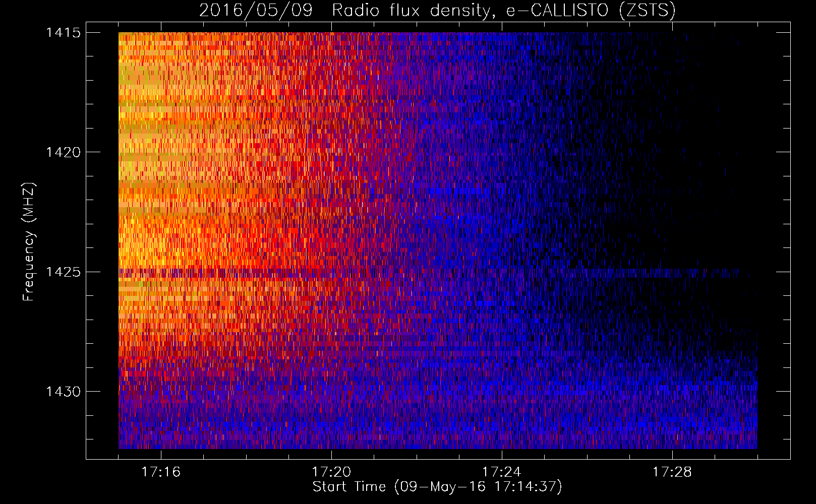Click the 1420 frequency tick label

pos(64,152)
